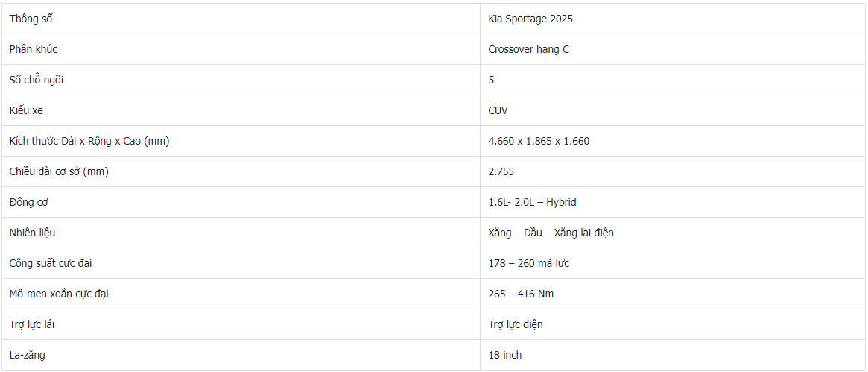Viewport: 868px width, 372px height.
Task: Select the 'Kia Sportage 2025' cell
Action: 530,19
